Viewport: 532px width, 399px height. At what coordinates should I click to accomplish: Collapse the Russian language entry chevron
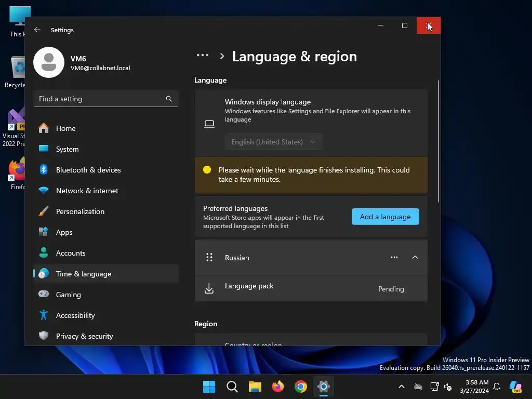415,257
